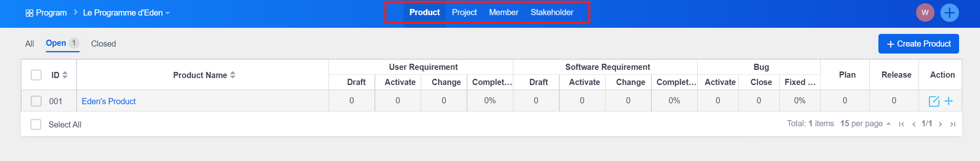Open the W user avatar menu
The width and height of the screenshot is (980, 161).
(x=925, y=13)
